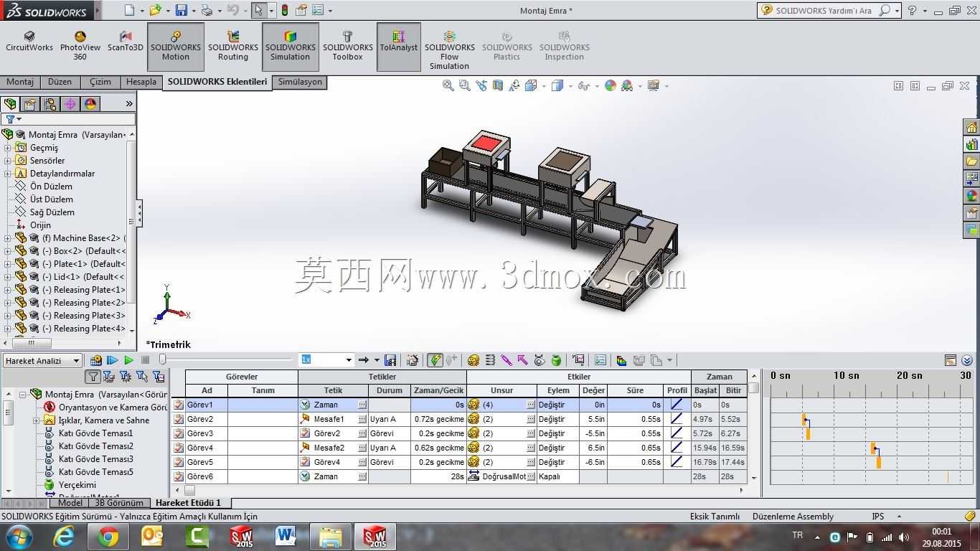980x551 pixels.
Task: Open the Hesapla tab
Action: tap(141, 82)
